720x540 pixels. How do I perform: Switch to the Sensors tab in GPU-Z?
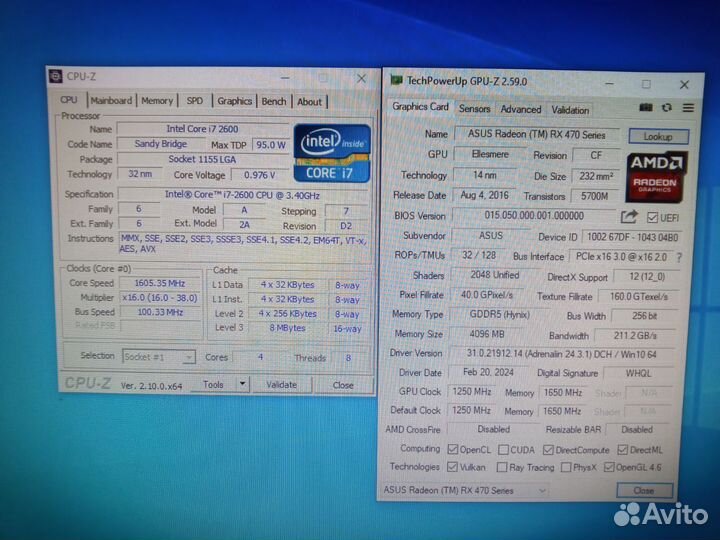pyautogui.click(x=475, y=109)
